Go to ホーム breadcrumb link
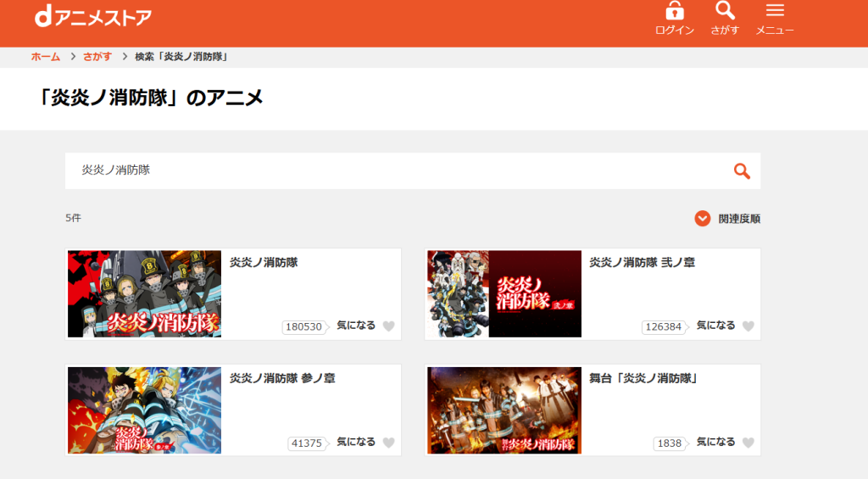868x479 pixels. pos(46,57)
